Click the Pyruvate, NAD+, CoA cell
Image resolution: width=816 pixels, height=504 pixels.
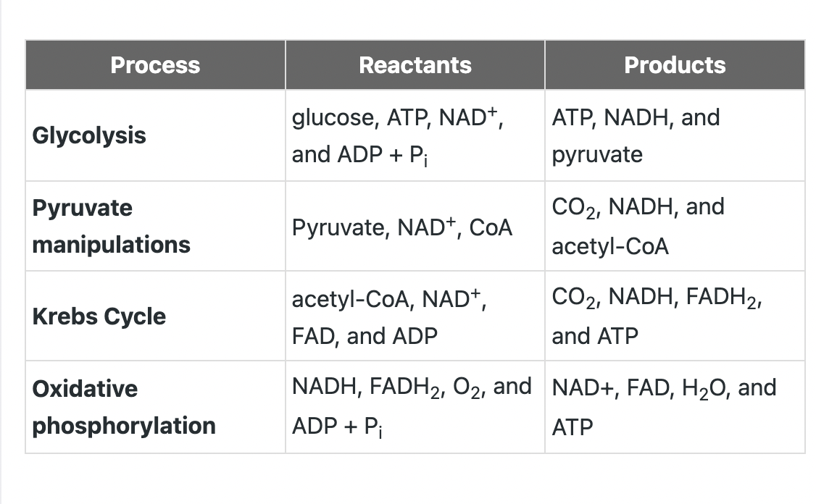point(415,226)
